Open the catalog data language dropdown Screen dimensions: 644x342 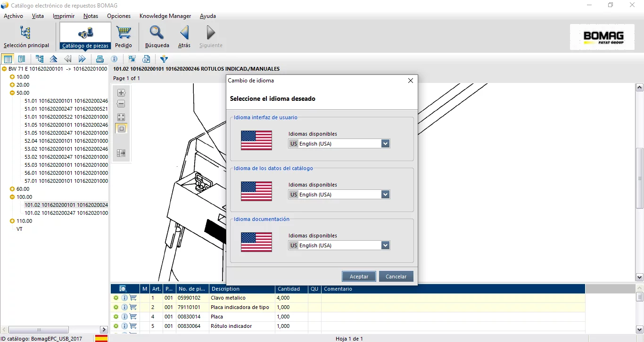[x=385, y=195]
